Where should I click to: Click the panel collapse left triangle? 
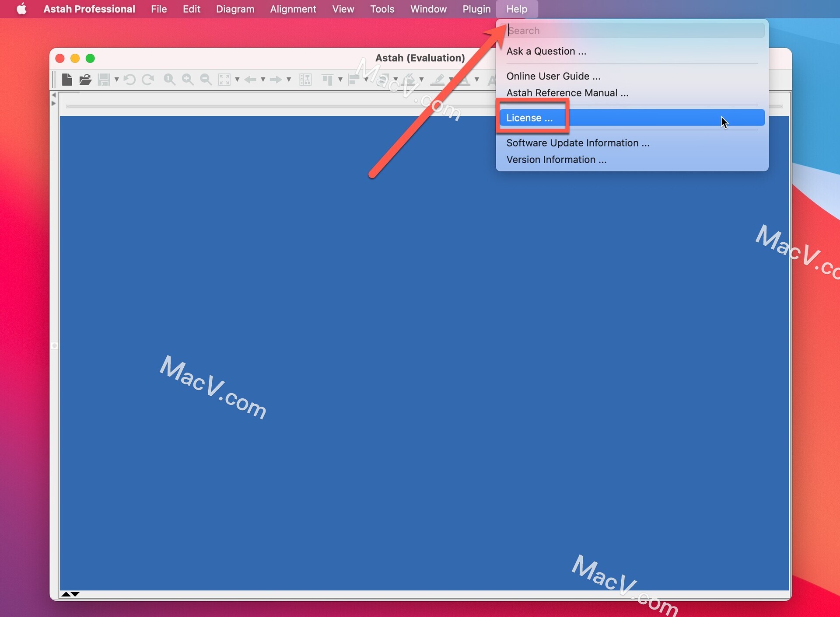[x=54, y=95]
